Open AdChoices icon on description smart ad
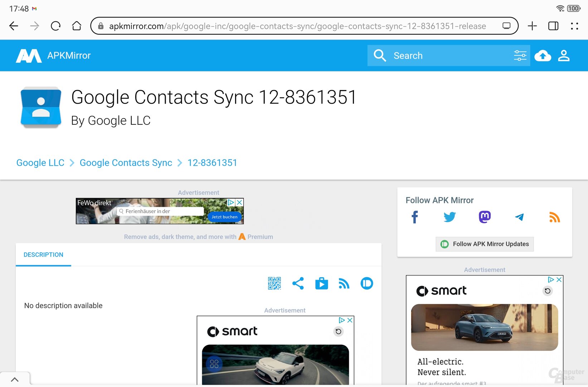The width and height of the screenshot is (588, 387). (x=342, y=320)
